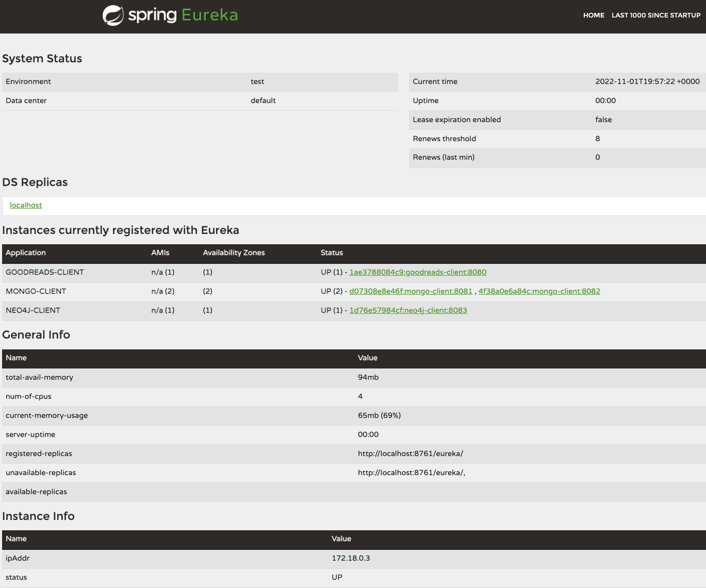This screenshot has height=588, width=706.
Task: Select the registered-replicas row name
Action: [x=39, y=453]
